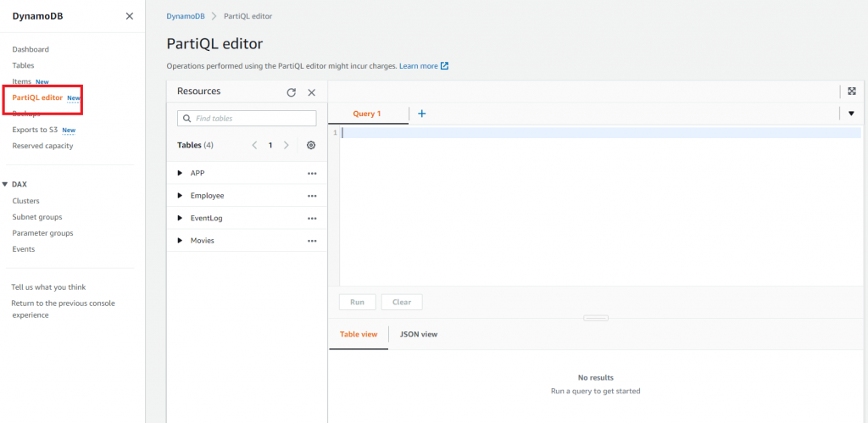Image resolution: width=868 pixels, height=423 pixels.
Task: Switch to Table view tab
Action: pyautogui.click(x=359, y=334)
